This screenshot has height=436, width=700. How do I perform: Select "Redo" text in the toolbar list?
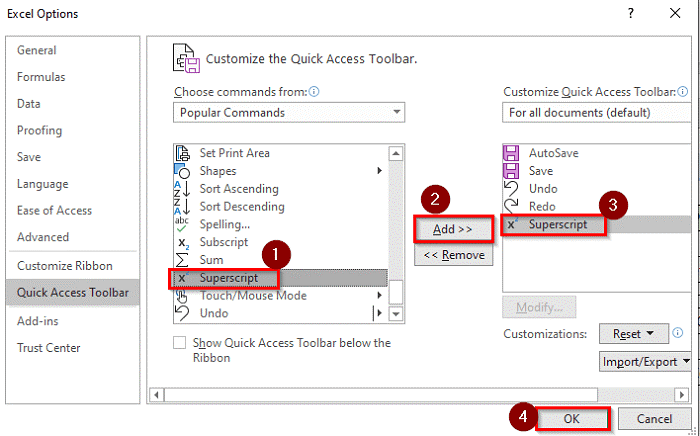click(x=542, y=207)
